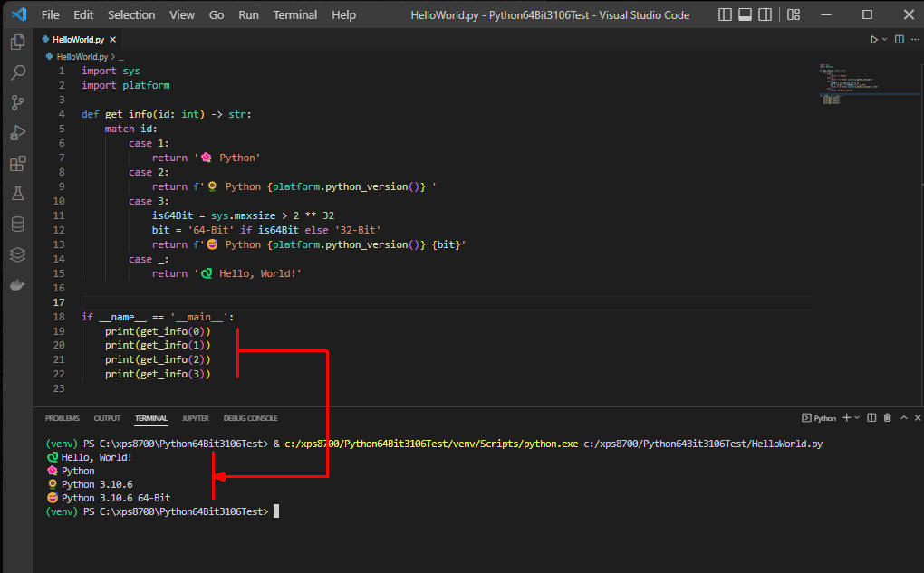Toggle the secondary side bar visibility

(x=765, y=14)
